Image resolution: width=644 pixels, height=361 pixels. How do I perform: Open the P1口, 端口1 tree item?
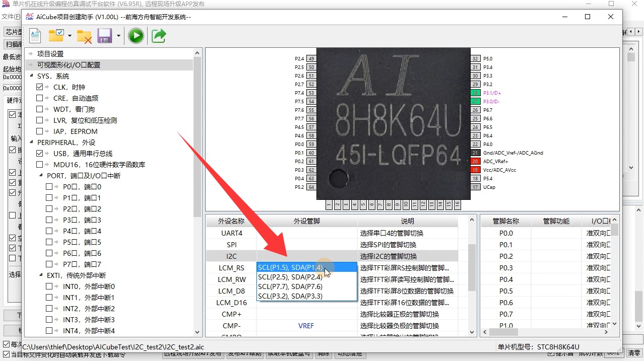tap(82, 198)
